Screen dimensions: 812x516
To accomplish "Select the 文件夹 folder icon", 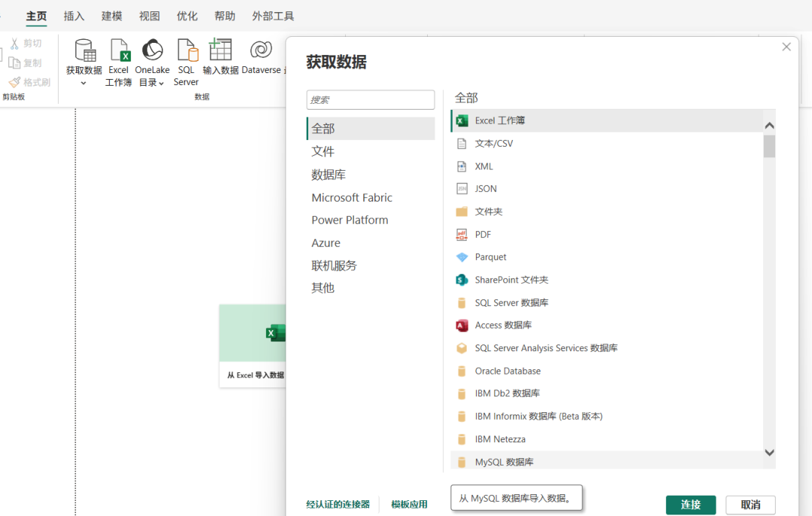I will [x=462, y=211].
